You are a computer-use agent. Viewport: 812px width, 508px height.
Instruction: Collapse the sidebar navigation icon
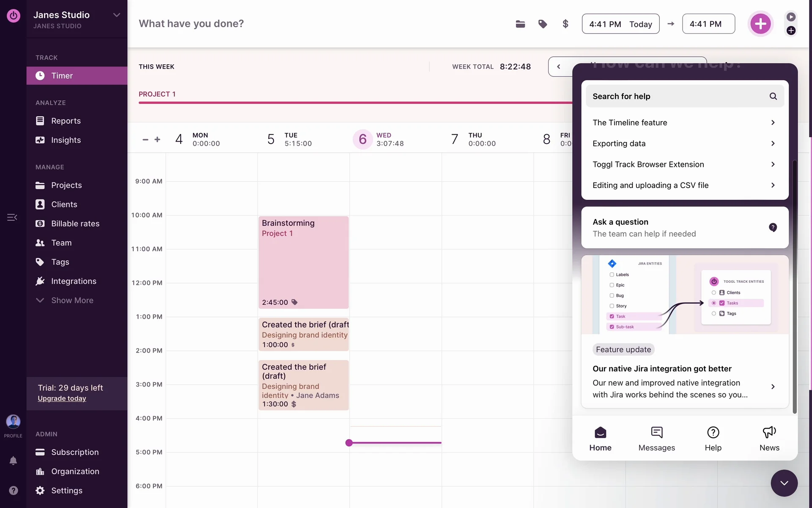pyautogui.click(x=12, y=217)
